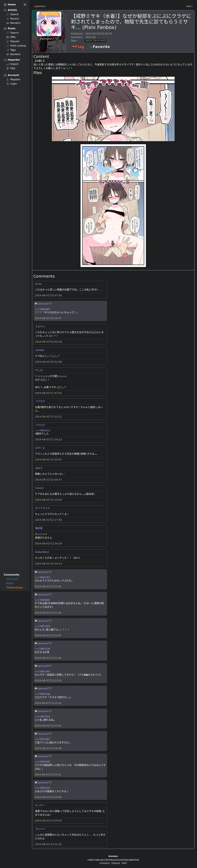Click reply reference >>7881605
Image resolution: width=197 pixels, height=868 pixels.
(x=42, y=716)
